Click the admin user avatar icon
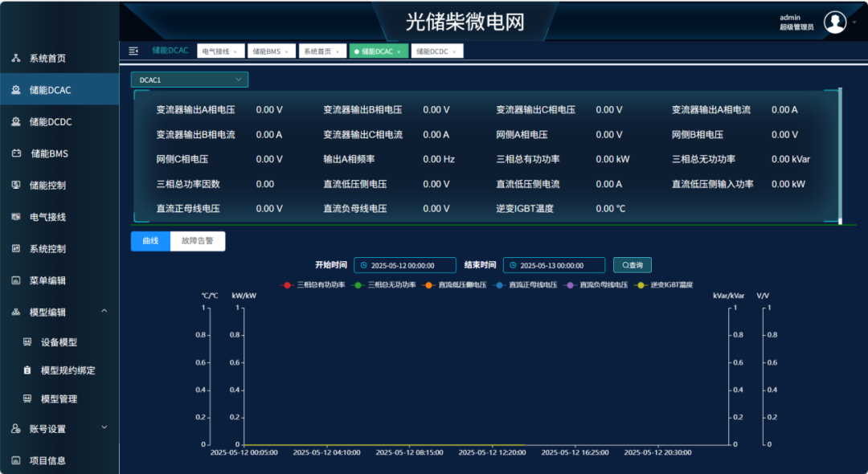The height and width of the screenshot is (474, 868). [835, 22]
